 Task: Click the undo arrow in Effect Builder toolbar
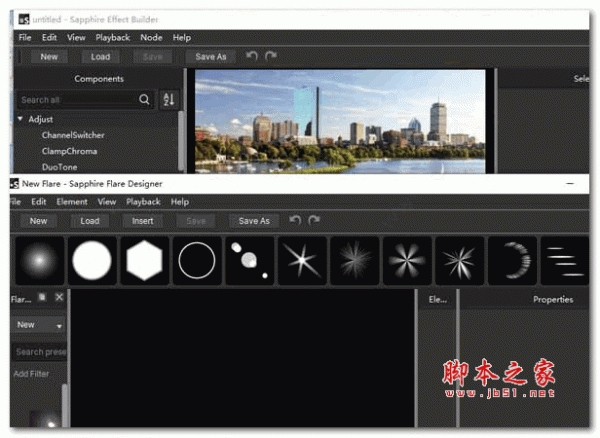click(x=252, y=56)
